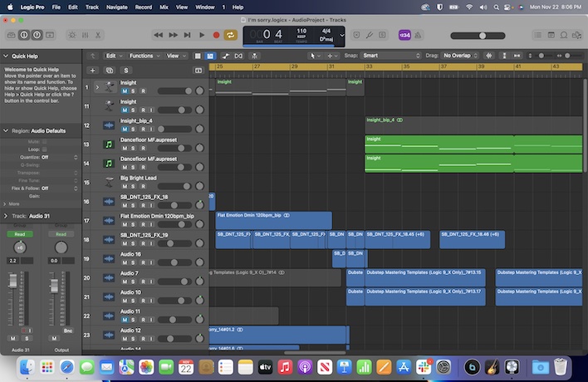Screen dimensions: 588x382
Task: Record-enable the Audio 7 track
Action: [143, 282]
